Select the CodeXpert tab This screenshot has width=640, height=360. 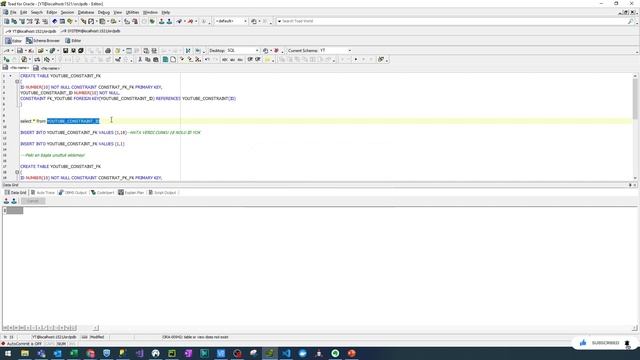click(102, 193)
